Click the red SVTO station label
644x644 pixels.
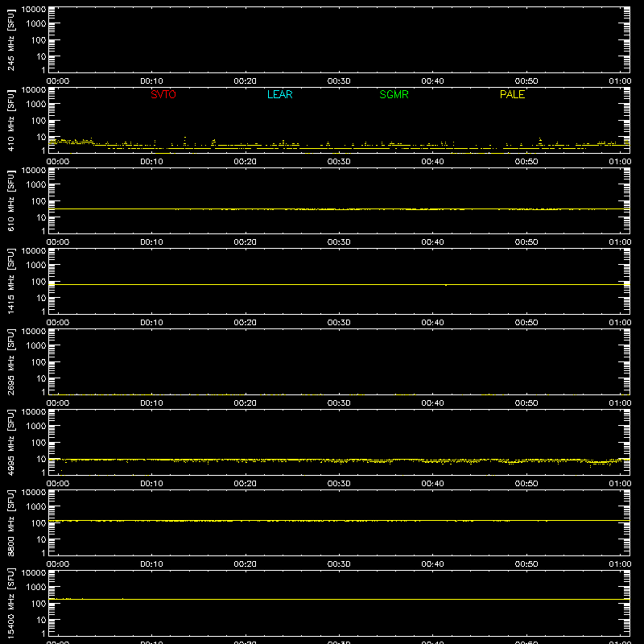[x=163, y=94]
